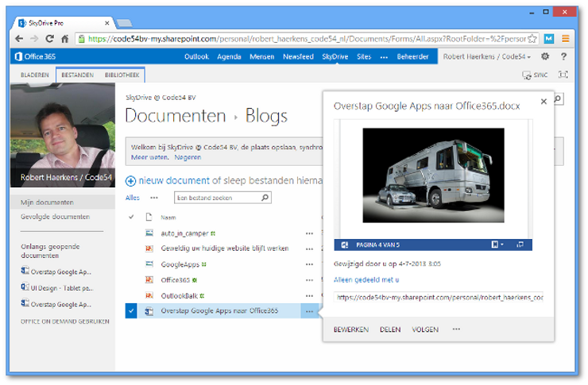Click the Meer weten link
588x385 pixels.
(x=149, y=157)
